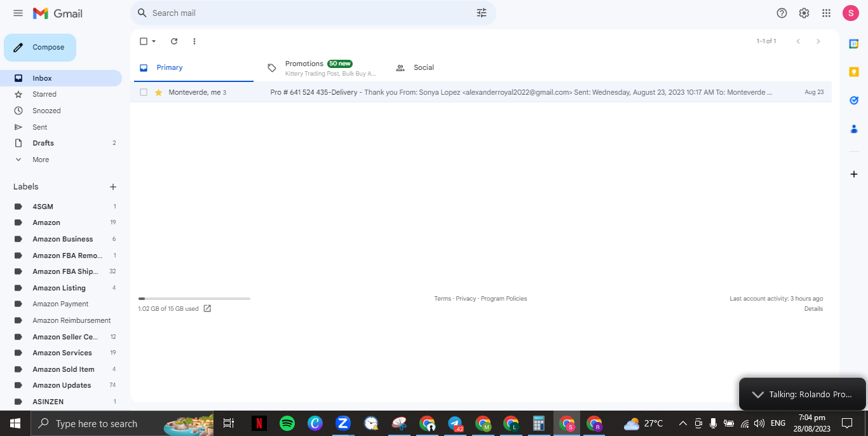Viewport: 868px width, 436px height.
Task: Create a new label plus icon
Action: 113,187
